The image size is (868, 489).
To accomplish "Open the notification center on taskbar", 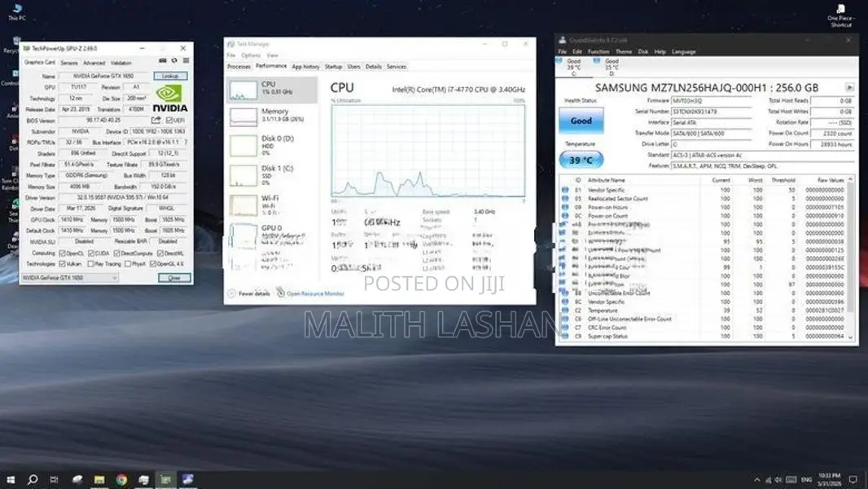I will coord(853,479).
